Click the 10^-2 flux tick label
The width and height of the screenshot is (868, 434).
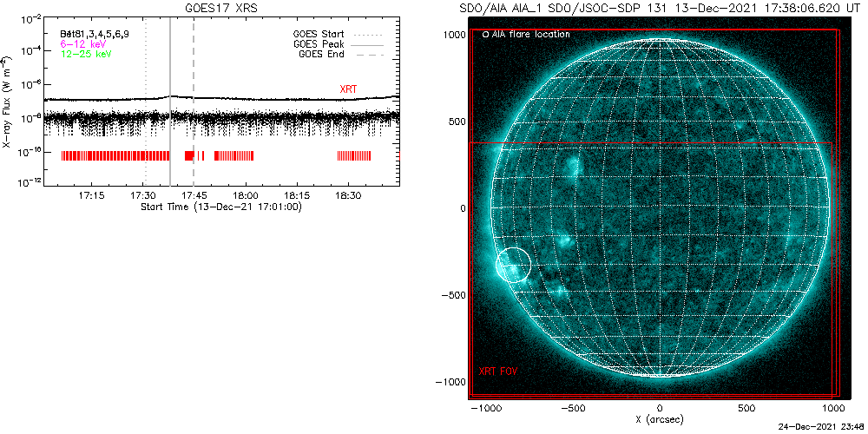click(31, 21)
